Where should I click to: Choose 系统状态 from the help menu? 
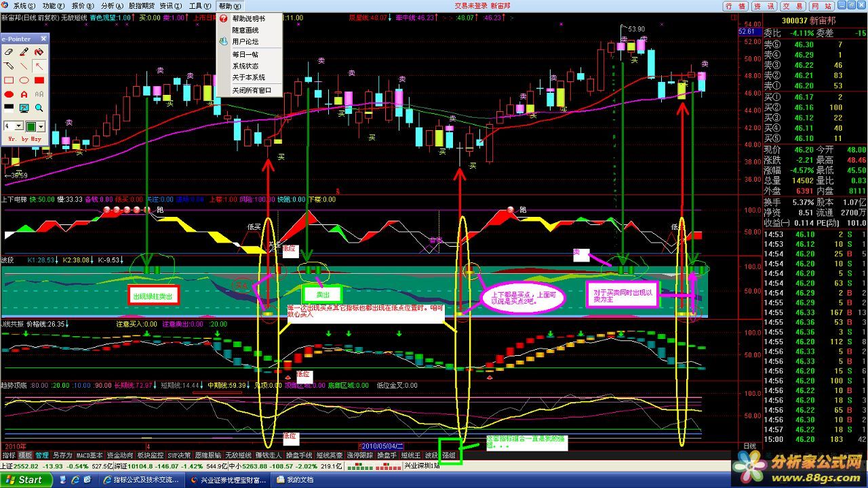pyautogui.click(x=244, y=66)
